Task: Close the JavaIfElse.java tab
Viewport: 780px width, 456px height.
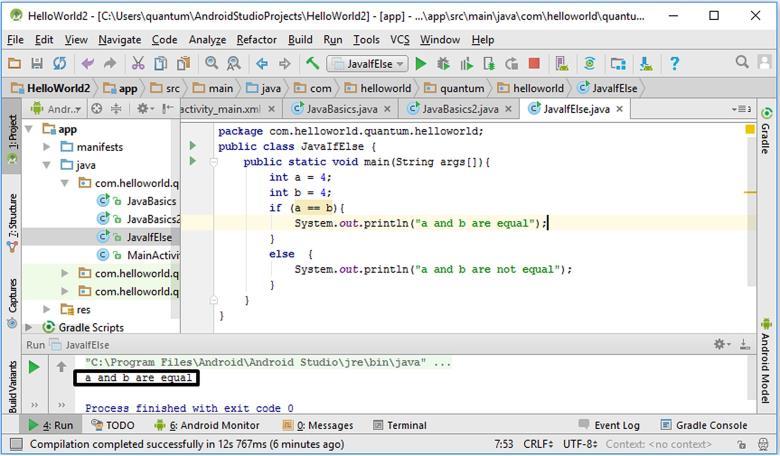Action: 619,108
